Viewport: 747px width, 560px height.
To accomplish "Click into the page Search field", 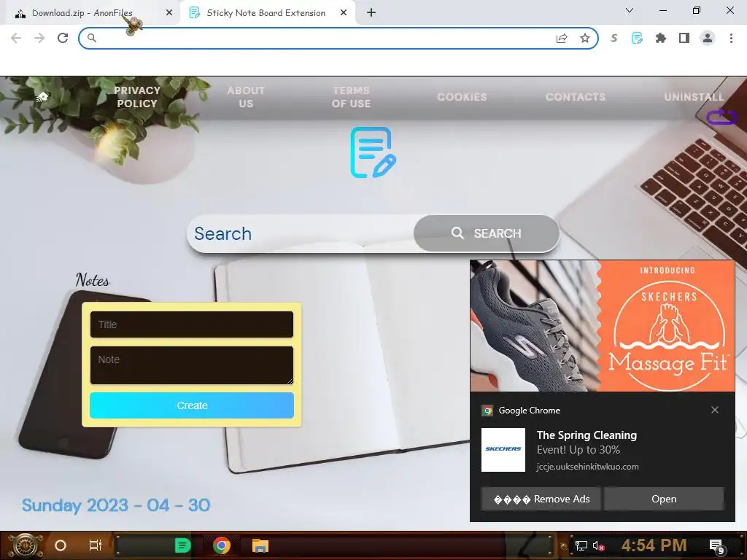I will tap(301, 234).
